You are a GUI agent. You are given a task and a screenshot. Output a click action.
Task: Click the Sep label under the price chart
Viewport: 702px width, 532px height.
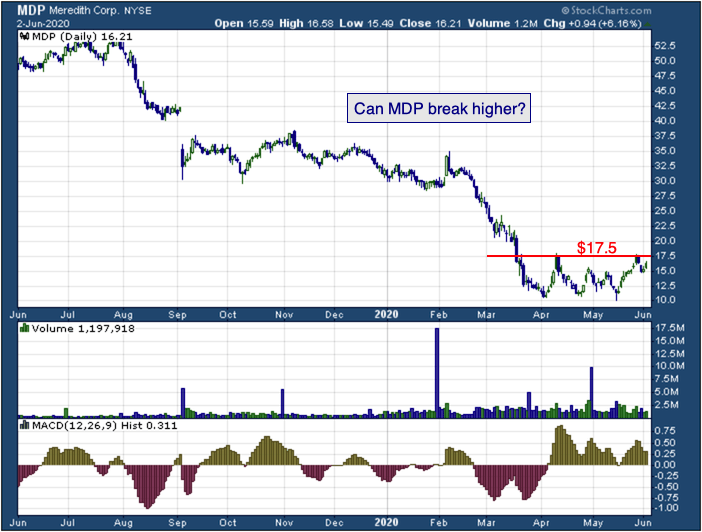click(177, 315)
